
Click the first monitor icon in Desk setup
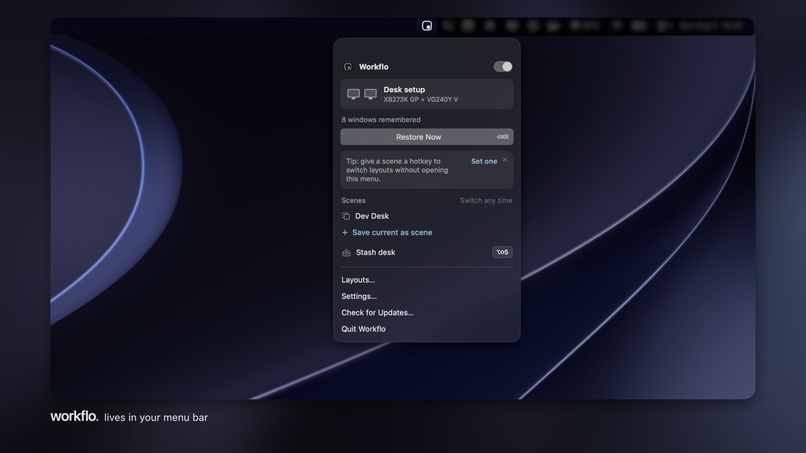click(x=353, y=94)
